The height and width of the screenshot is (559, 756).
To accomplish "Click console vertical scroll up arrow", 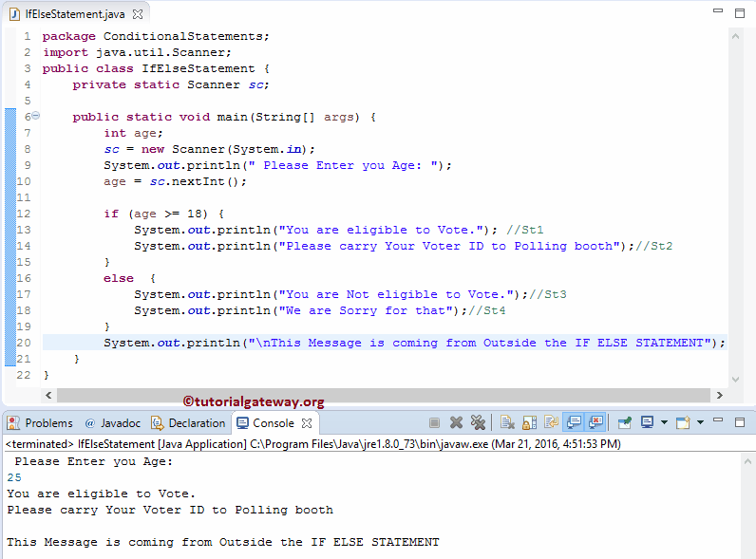I will pyautogui.click(x=747, y=461).
